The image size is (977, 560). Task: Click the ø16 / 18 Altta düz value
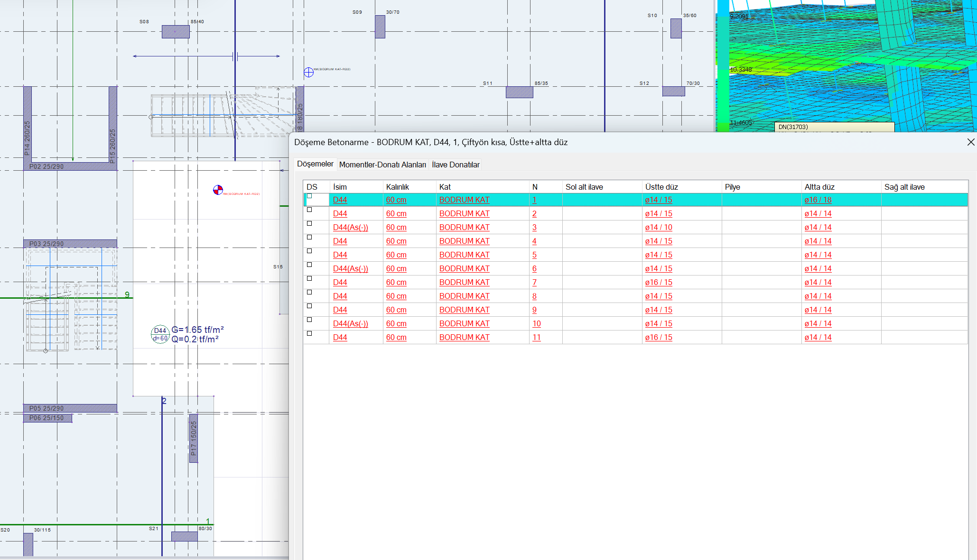point(818,200)
